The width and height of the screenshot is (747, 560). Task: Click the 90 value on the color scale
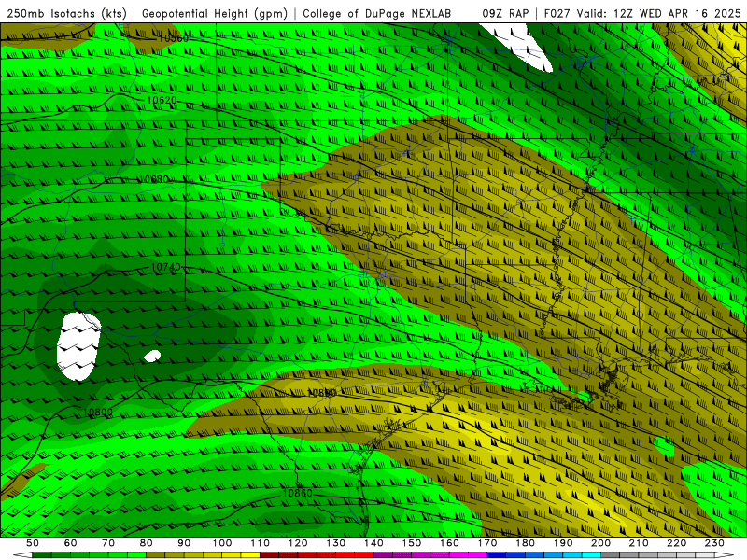coord(184,543)
